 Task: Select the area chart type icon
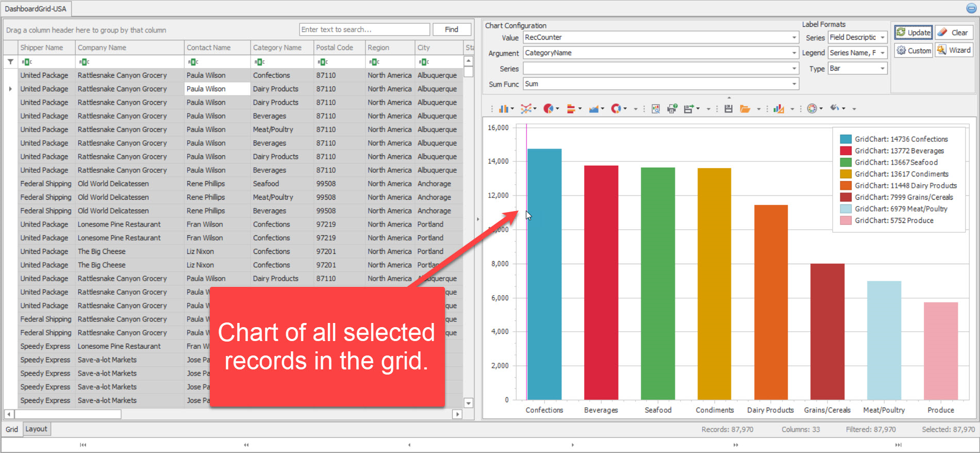point(594,108)
